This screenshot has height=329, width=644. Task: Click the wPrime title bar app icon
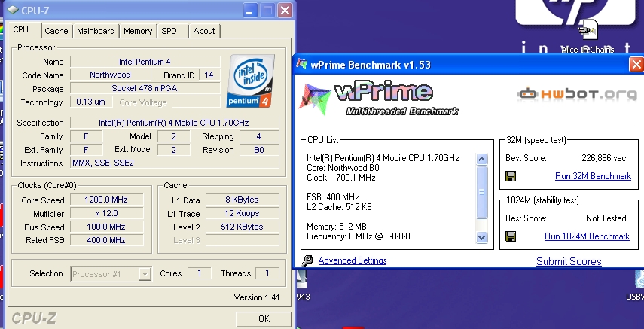click(302, 65)
